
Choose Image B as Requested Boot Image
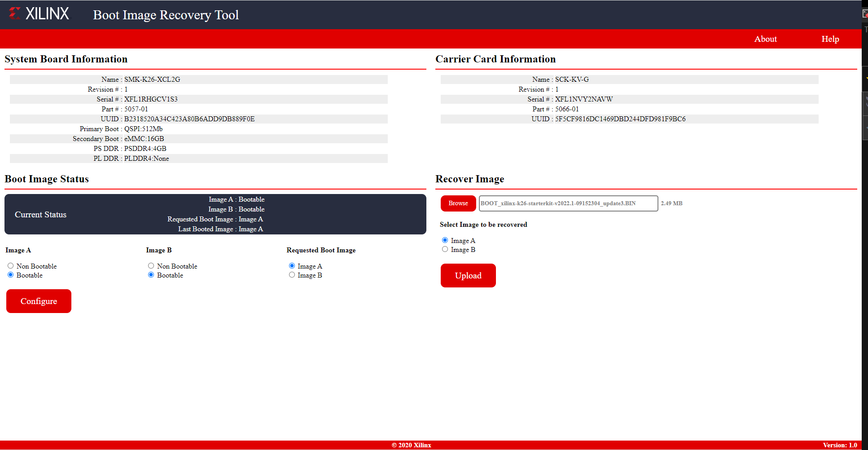pyautogui.click(x=292, y=275)
